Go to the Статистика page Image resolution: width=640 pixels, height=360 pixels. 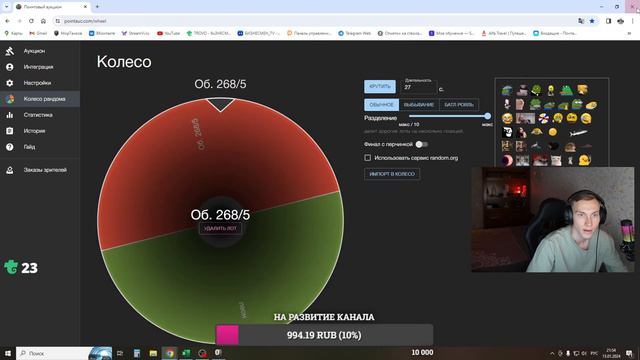[38, 115]
